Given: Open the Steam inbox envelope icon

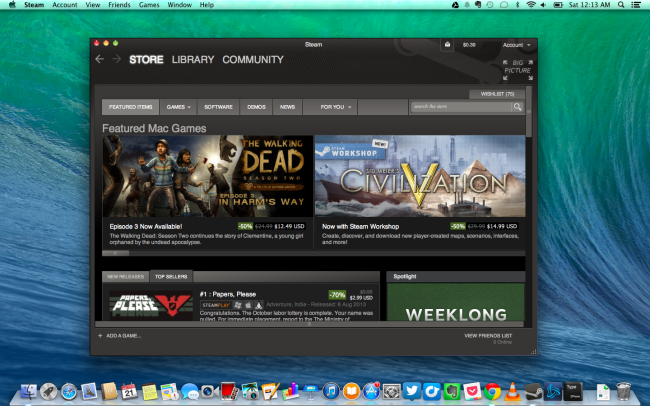Looking at the screenshot, I should pos(447,45).
